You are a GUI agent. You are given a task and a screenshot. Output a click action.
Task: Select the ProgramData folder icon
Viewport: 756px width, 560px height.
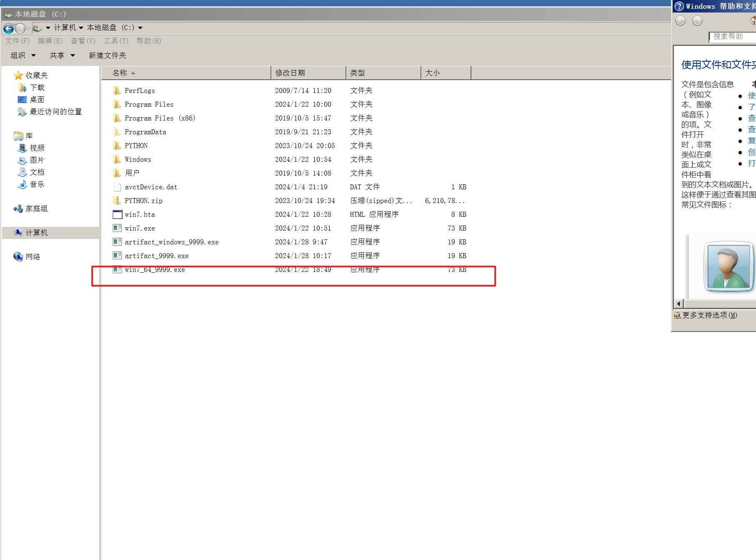point(117,132)
